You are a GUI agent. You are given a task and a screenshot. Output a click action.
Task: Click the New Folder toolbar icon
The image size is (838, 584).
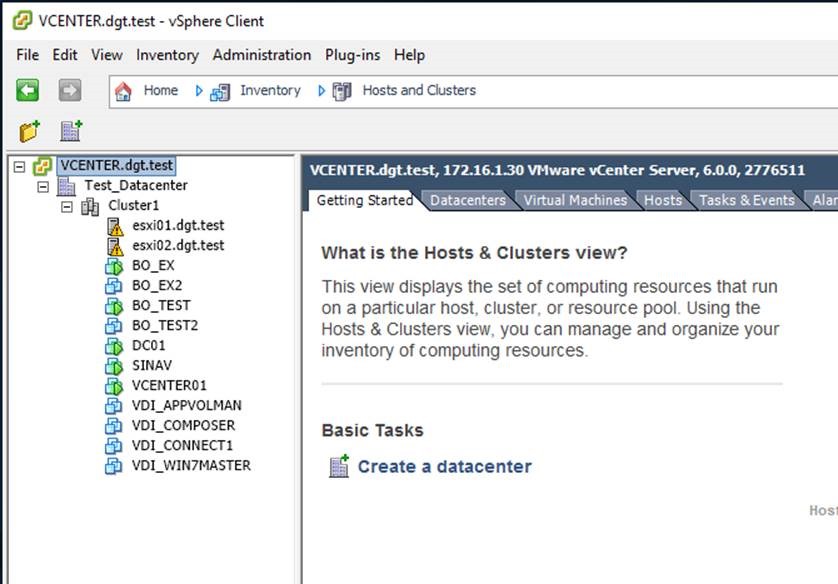pos(29,131)
